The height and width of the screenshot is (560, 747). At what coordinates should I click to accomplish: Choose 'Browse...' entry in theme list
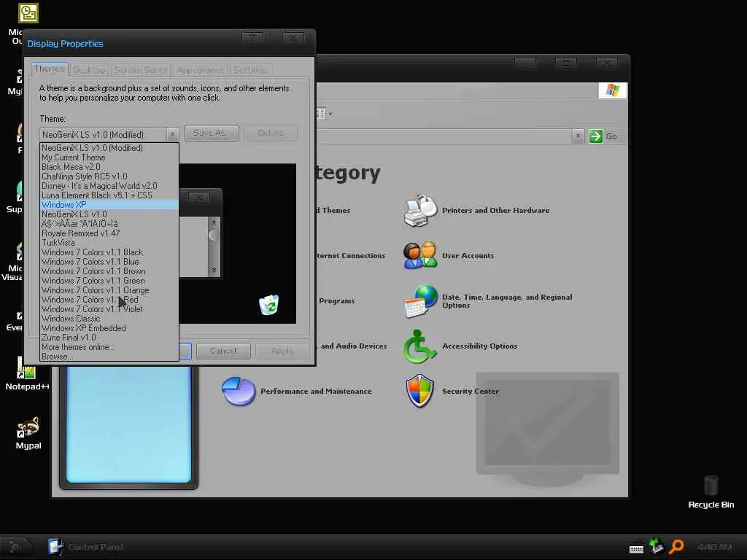pyautogui.click(x=109, y=357)
